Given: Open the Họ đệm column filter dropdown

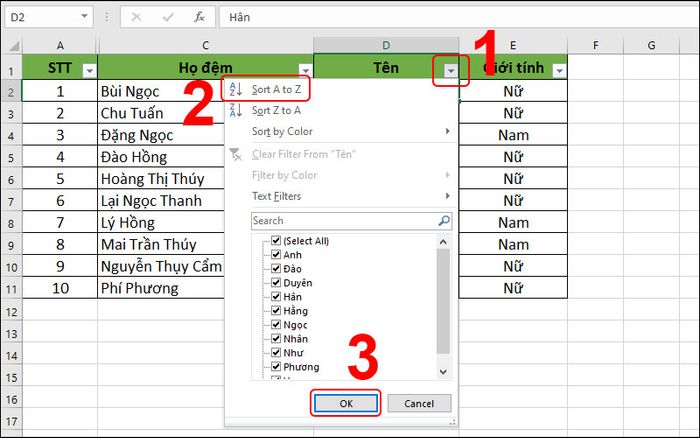Looking at the screenshot, I should point(305,71).
